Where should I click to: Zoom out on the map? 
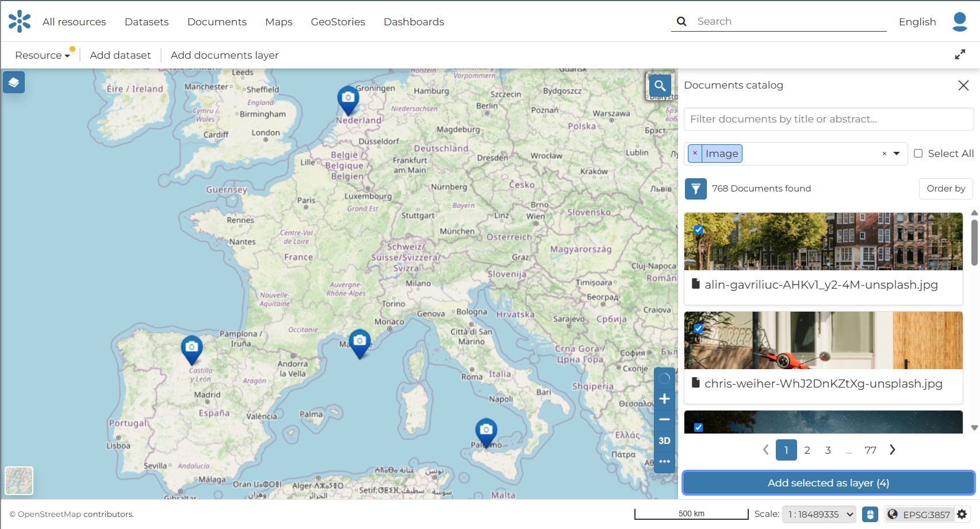pyautogui.click(x=664, y=420)
